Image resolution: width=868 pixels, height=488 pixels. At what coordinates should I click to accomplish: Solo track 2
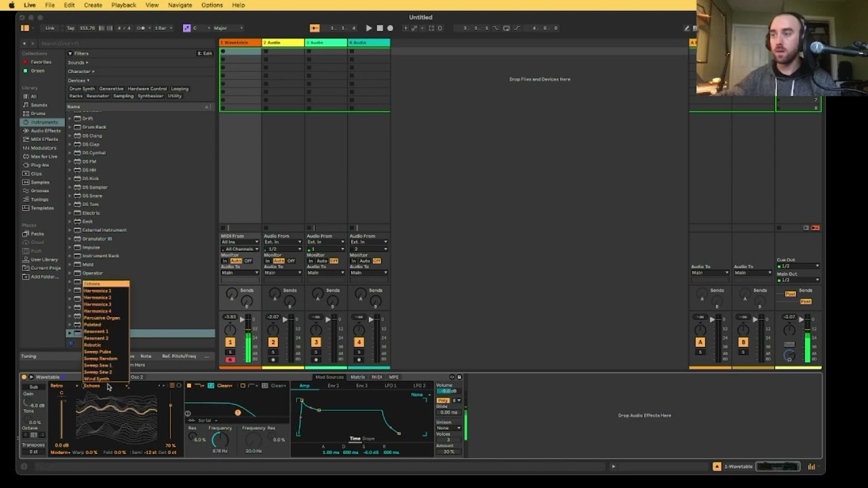(273, 352)
